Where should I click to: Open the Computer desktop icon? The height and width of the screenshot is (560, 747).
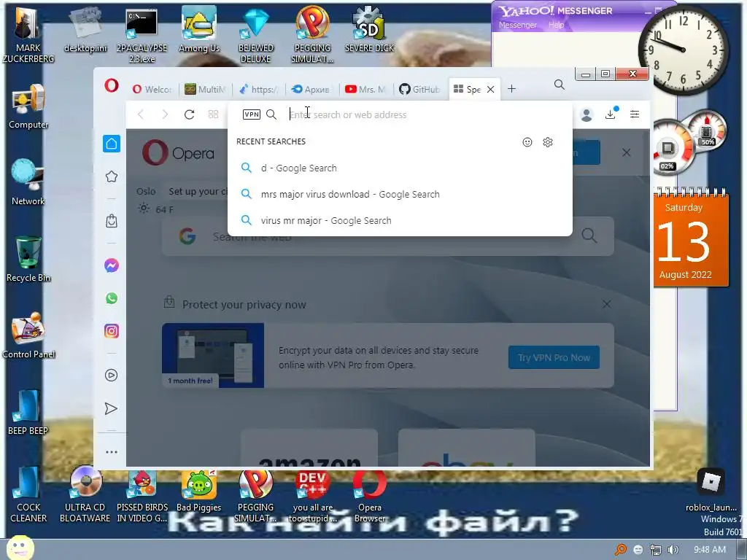28,106
